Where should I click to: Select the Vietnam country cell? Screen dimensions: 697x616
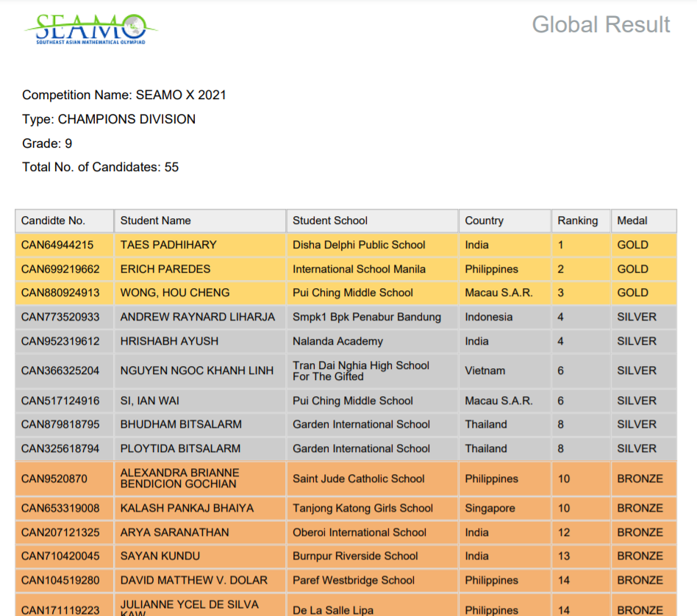[485, 371]
